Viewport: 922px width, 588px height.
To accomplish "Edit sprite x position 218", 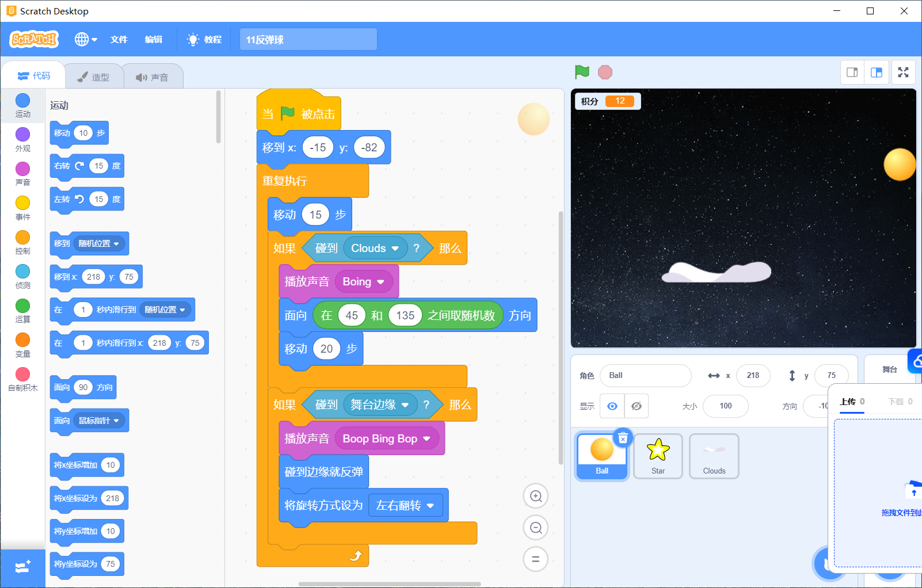I will 753,376.
